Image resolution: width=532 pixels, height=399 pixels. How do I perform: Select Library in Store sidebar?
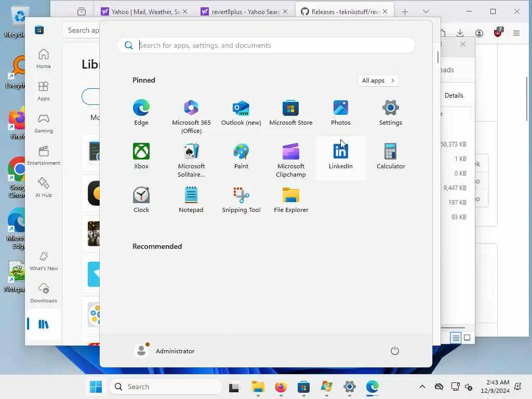coord(44,324)
